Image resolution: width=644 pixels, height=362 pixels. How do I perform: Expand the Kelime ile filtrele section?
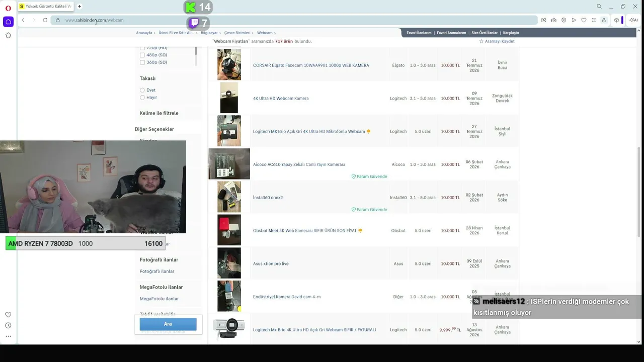tap(159, 113)
